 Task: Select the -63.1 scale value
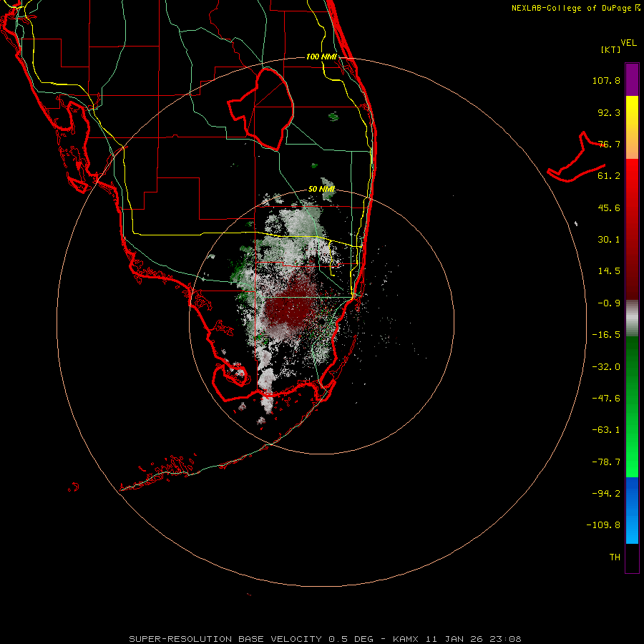(606, 430)
